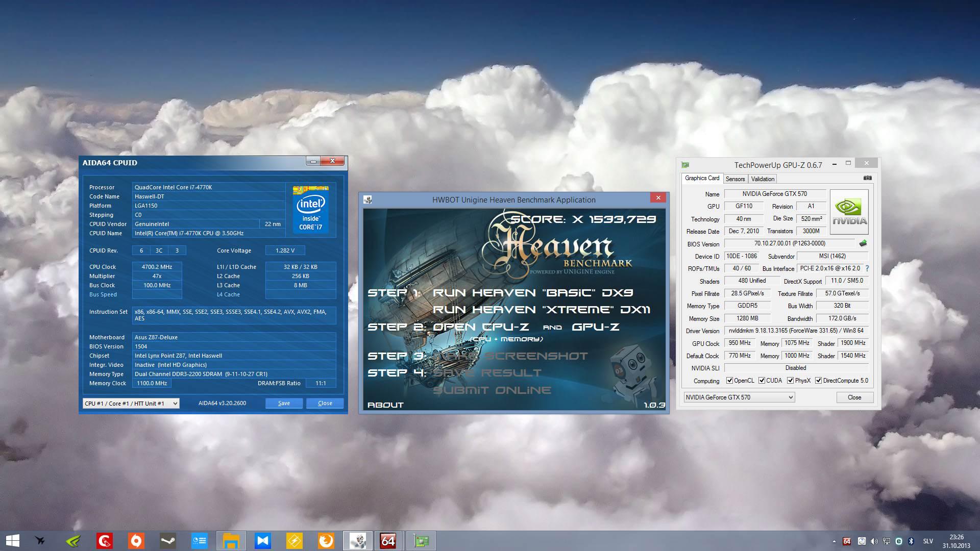Click the blue L4 Cache label
This screenshot has height=551, width=980.
pyautogui.click(x=228, y=294)
